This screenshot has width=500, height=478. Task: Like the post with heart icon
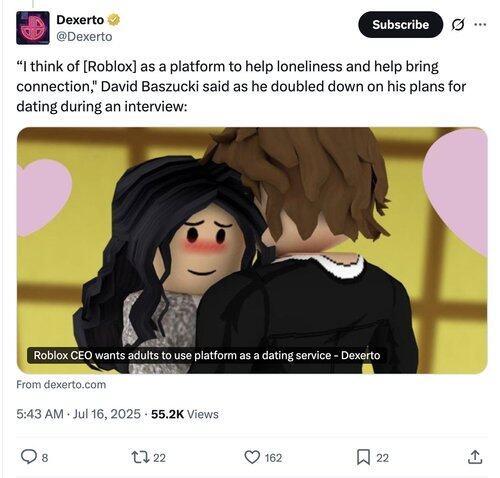pyautogui.click(x=252, y=457)
